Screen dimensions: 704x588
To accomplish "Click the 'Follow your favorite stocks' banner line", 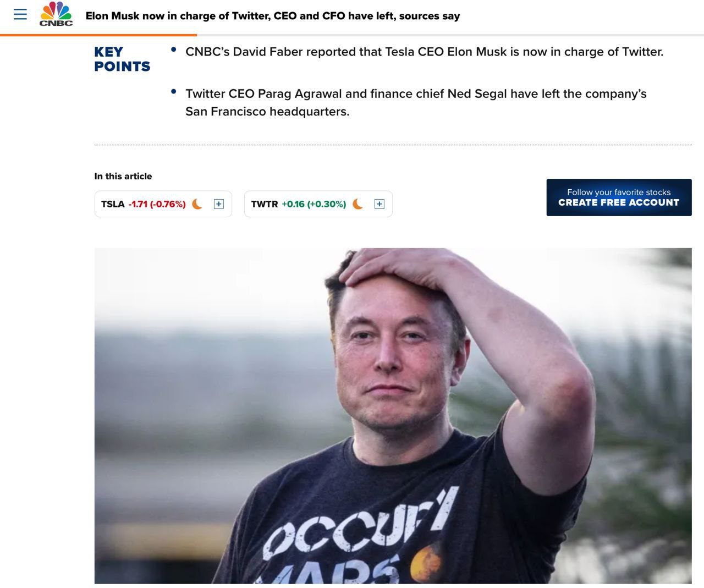I will (x=619, y=192).
